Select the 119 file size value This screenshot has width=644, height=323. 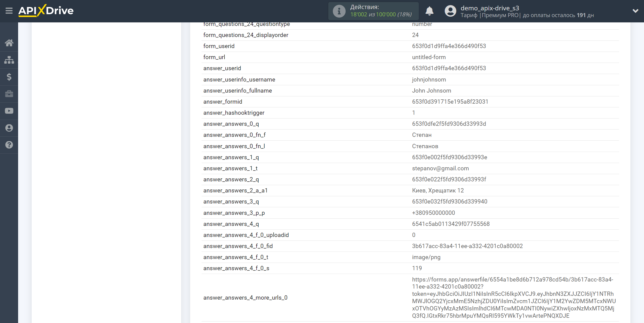417,268
